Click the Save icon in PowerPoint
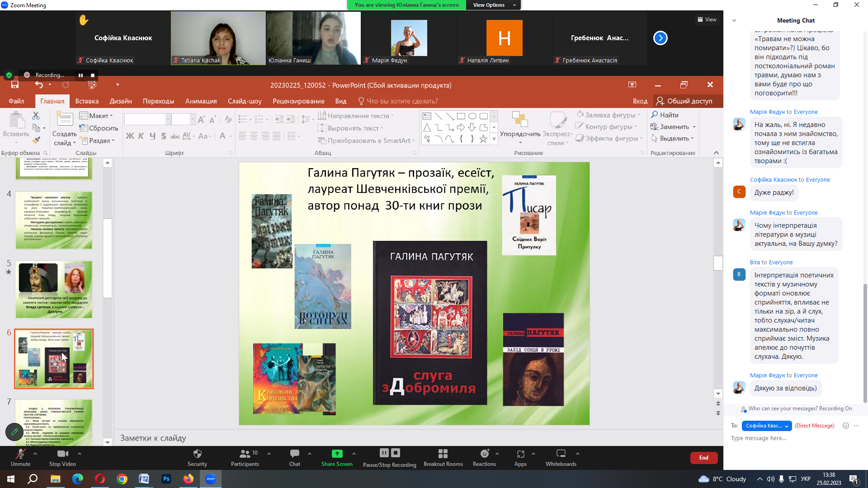The width and height of the screenshot is (868, 488). tap(15, 85)
